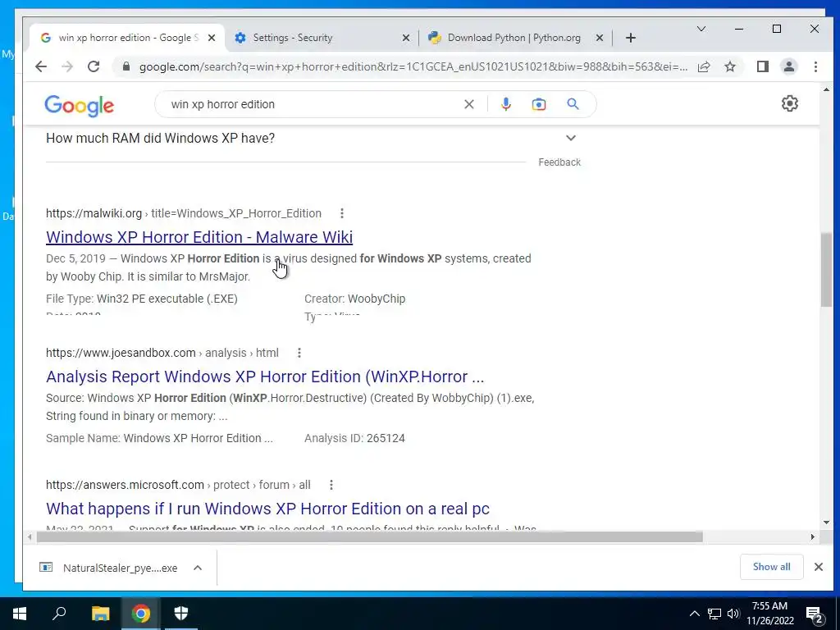Image resolution: width=840 pixels, height=630 pixels.
Task: Click the forward navigation arrow
Action: point(67,66)
